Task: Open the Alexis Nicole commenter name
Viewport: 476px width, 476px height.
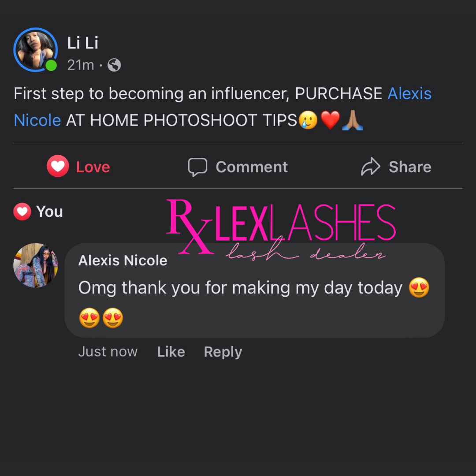Action: click(123, 260)
